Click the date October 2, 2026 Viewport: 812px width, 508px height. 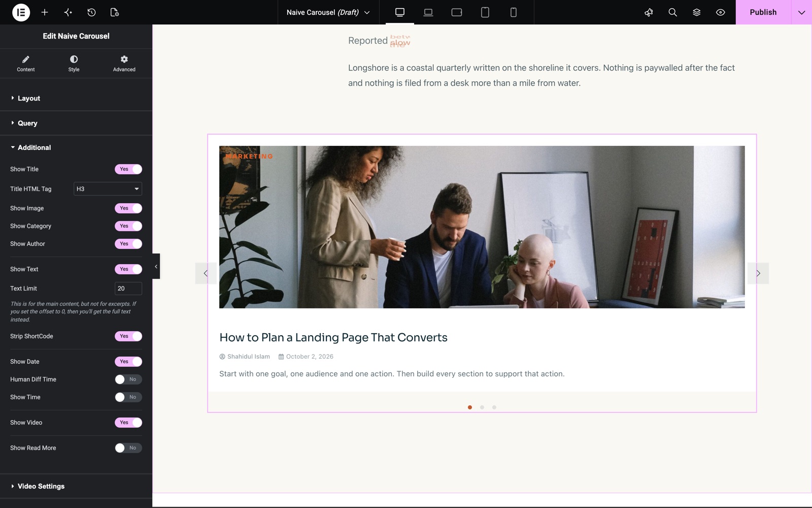(310, 357)
